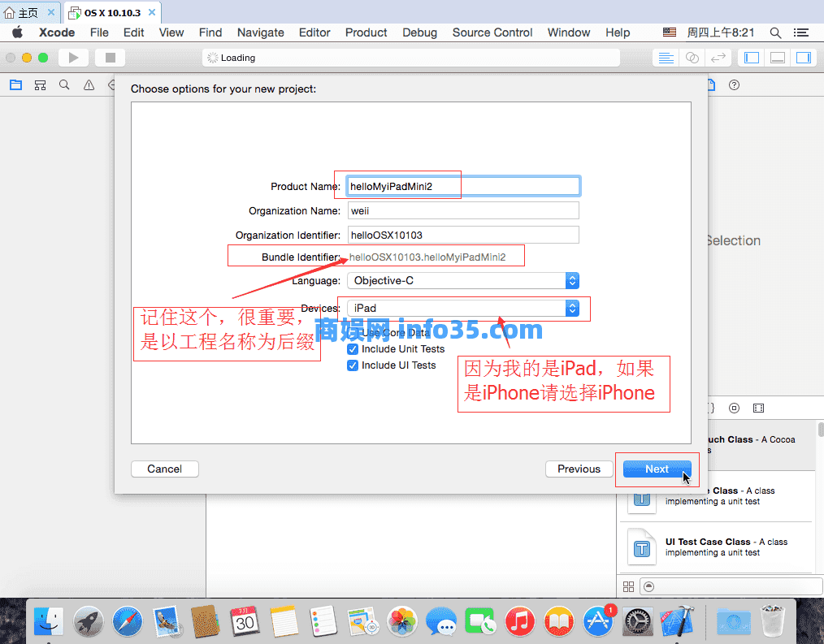Click the Organization Identifier field

(463, 235)
